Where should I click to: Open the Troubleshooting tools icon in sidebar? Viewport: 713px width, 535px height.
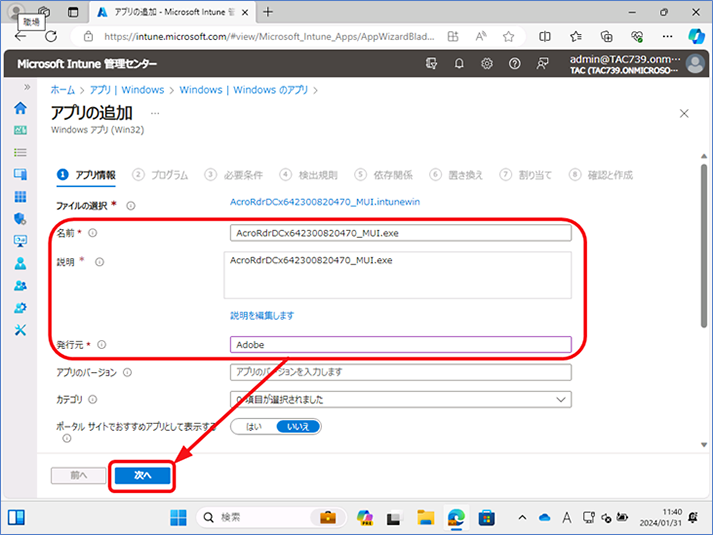20,330
